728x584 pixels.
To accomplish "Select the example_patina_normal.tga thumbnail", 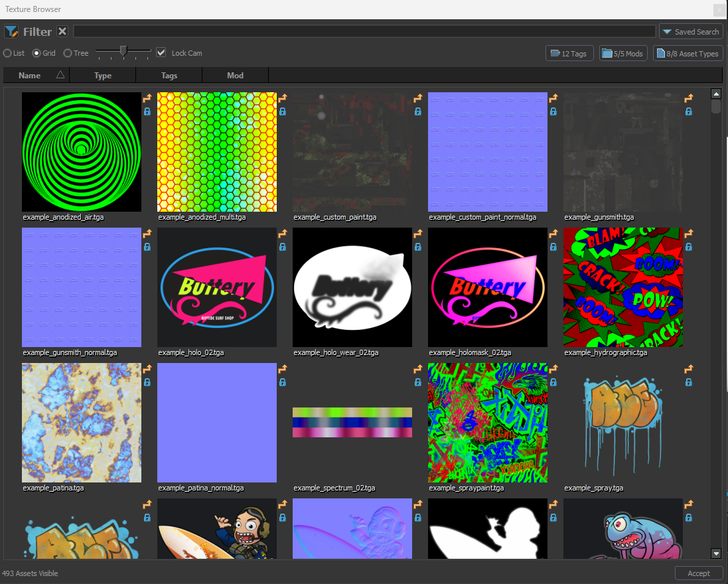I will click(x=217, y=423).
